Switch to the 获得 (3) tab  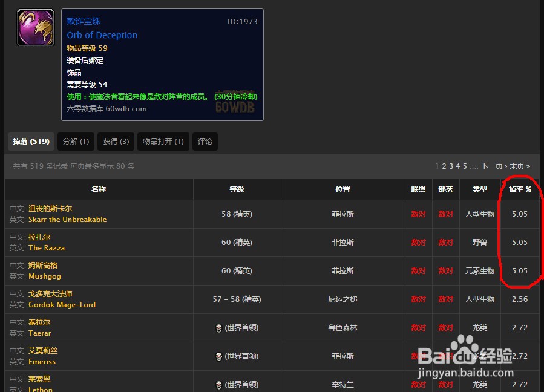pyautogui.click(x=115, y=141)
